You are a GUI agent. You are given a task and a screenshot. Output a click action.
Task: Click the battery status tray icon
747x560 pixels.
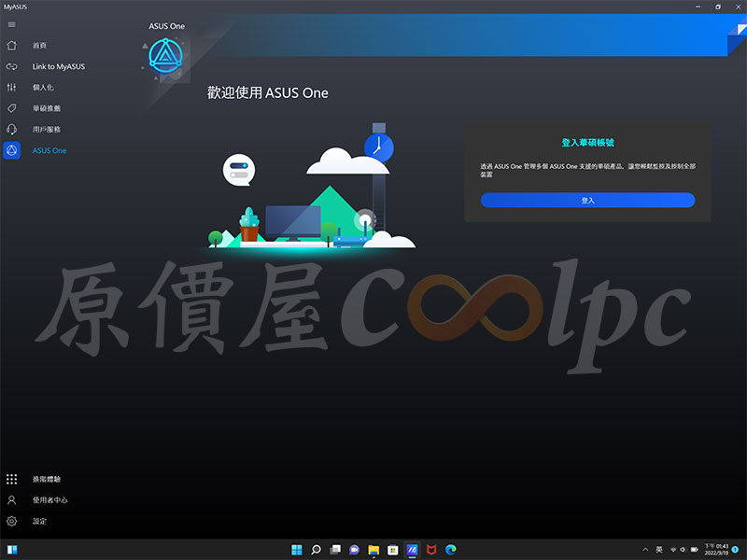(x=694, y=550)
